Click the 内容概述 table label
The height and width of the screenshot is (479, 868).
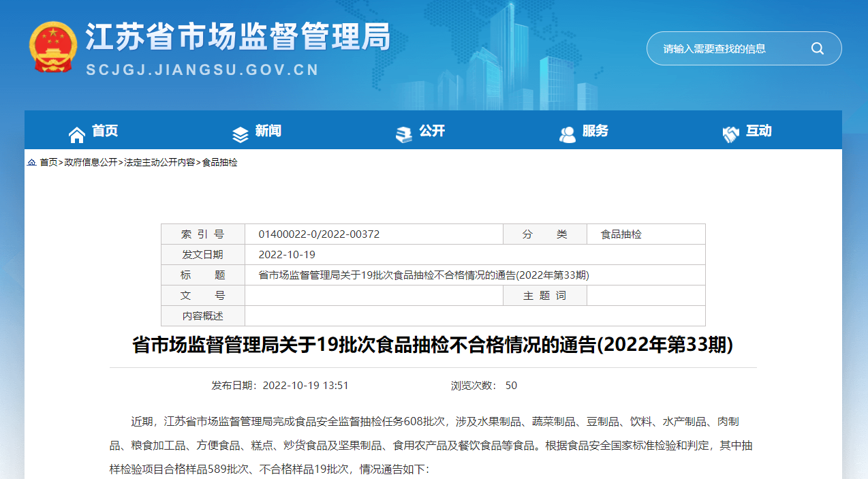[202, 316]
